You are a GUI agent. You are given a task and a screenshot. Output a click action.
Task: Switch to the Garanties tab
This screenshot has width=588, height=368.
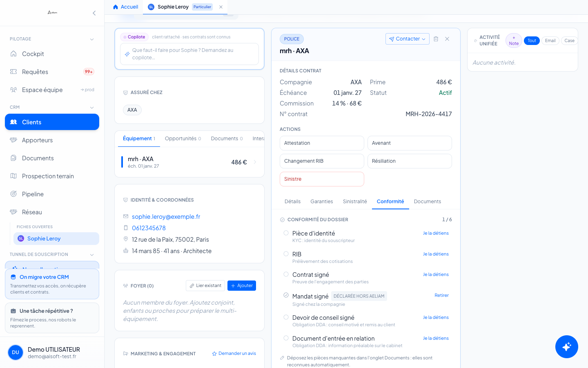pyautogui.click(x=321, y=202)
